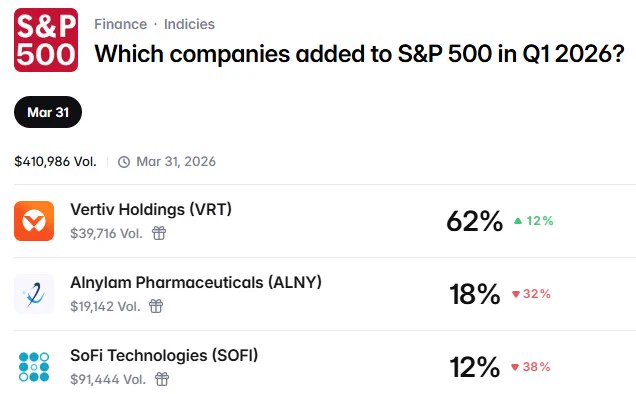The image size is (636, 394).
Task: Click the SoFi Technologies dotted logo
Action: [34, 367]
